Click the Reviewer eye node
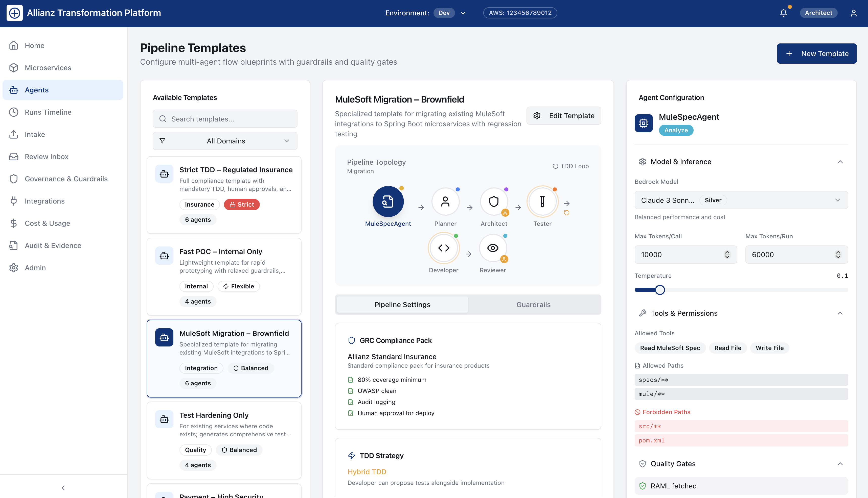The height and width of the screenshot is (498, 868). [493, 248]
